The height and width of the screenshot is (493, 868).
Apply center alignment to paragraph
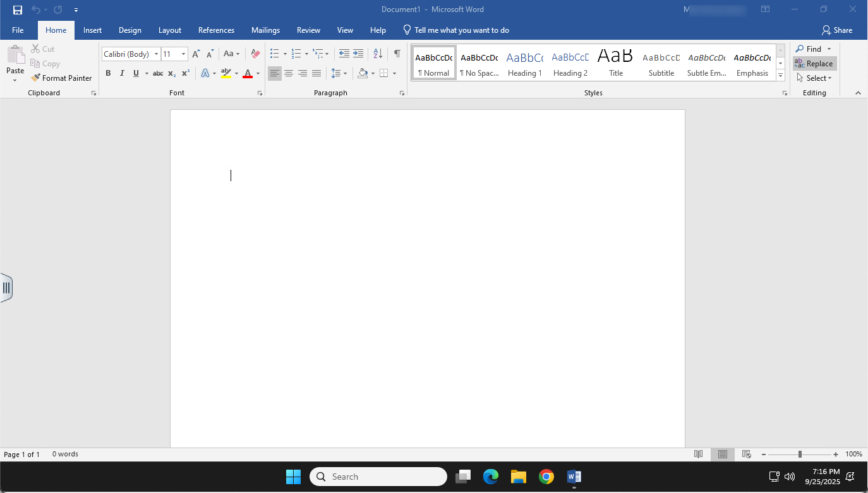289,74
